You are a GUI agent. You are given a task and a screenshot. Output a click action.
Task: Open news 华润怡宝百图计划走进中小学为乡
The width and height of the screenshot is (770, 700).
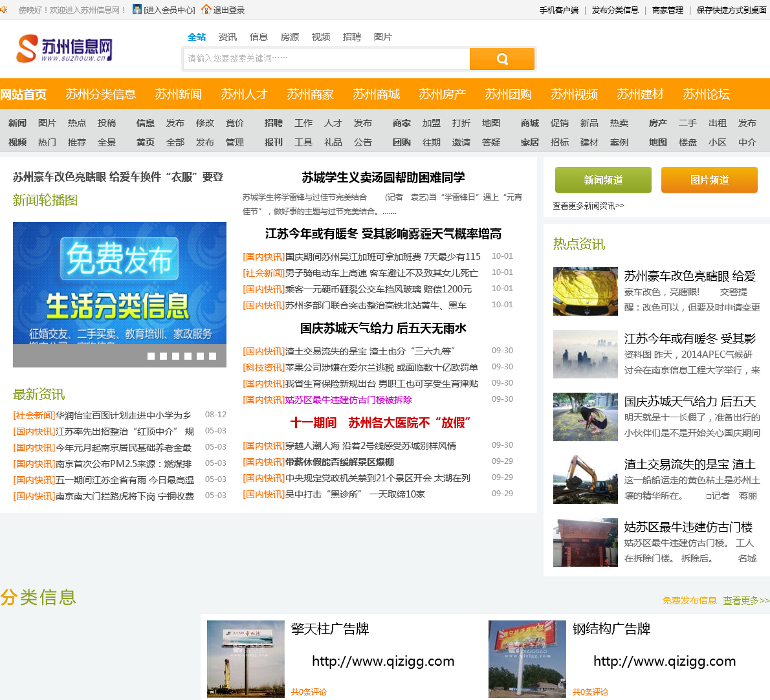(x=123, y=416)
